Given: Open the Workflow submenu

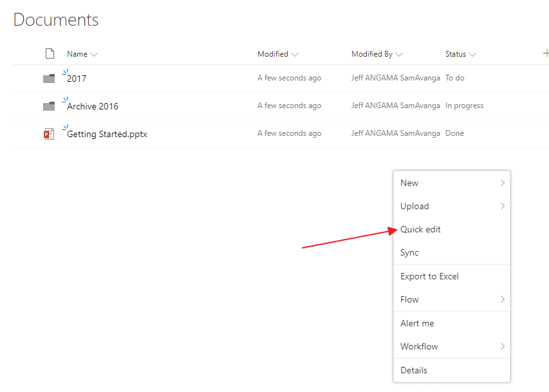Looking at the screenshot, I should point(452,346).
